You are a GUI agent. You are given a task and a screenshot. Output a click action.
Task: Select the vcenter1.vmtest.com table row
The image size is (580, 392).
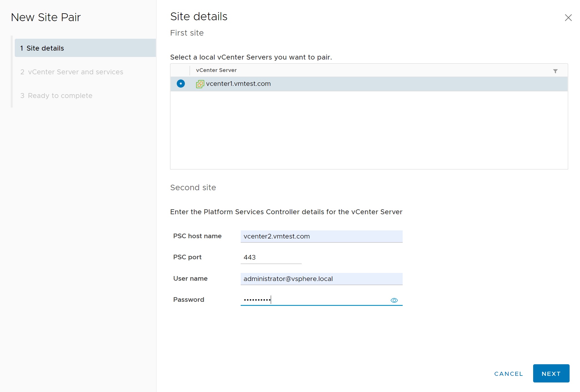coord(376,84)
